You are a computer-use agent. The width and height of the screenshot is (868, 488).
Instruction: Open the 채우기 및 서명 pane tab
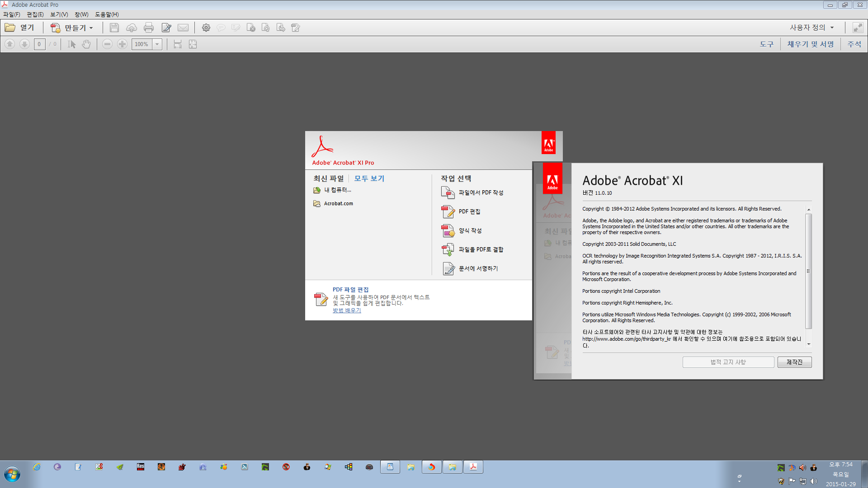point(811,44)
